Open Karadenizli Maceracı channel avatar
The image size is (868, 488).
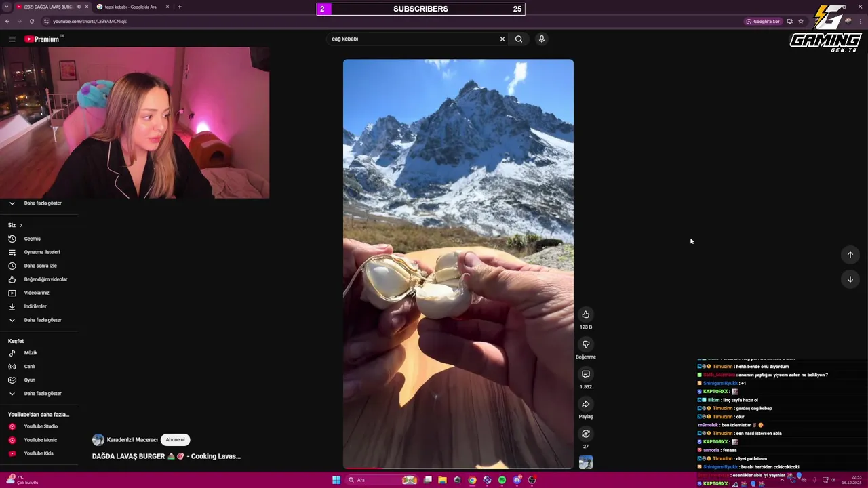[98, 440]
